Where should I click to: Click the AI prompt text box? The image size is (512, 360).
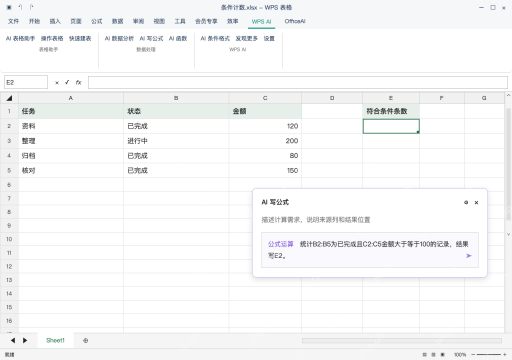pos(370,250)
